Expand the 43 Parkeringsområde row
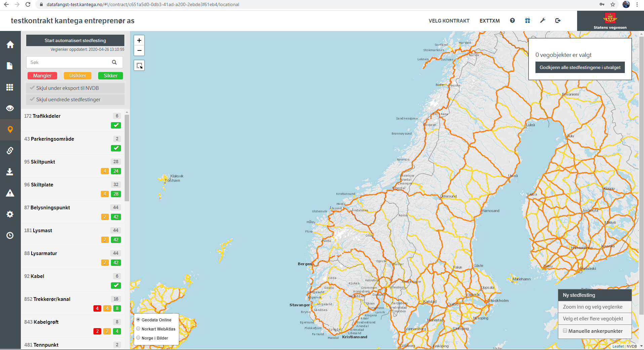The height and width of the screenshot is (350, 644). click(73, 143)
